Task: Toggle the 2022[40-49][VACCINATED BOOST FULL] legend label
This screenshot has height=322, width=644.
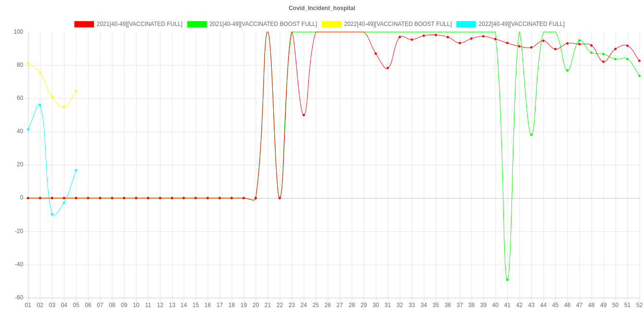Action: coord(397,24)
